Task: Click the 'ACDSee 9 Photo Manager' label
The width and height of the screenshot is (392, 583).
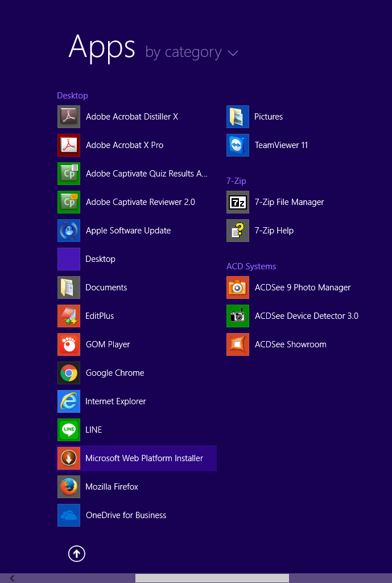Action: pos(303,288)
